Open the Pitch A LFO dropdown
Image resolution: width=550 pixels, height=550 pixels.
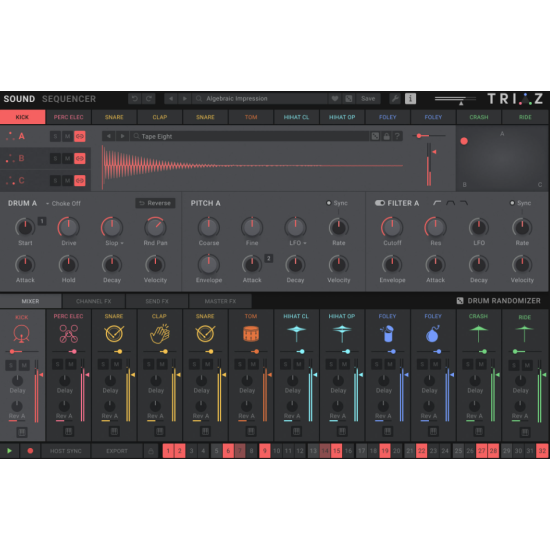pos(305,243)
